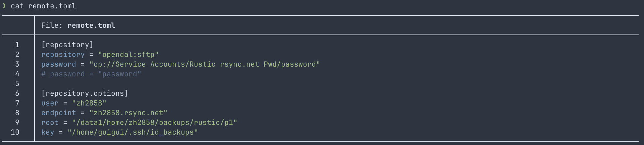Screen dimensions: 644x145
Task: Click the "user" key name
Action: coord(50,103)
